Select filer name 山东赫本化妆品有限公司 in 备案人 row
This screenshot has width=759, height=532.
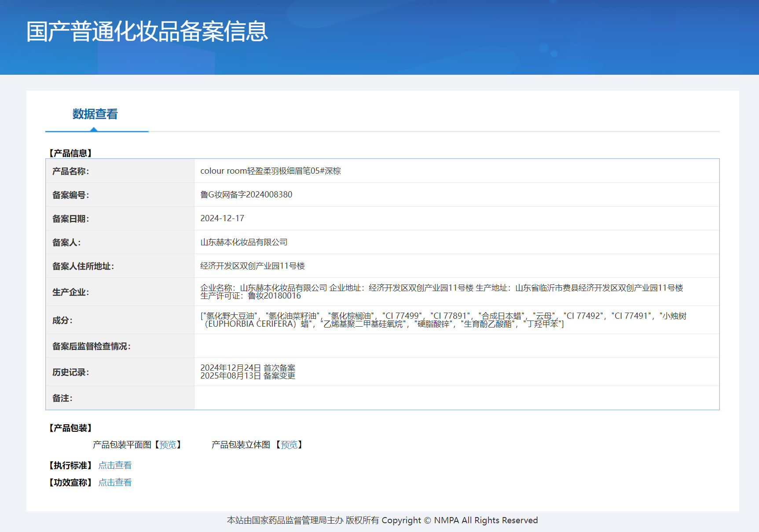point(244,242)
